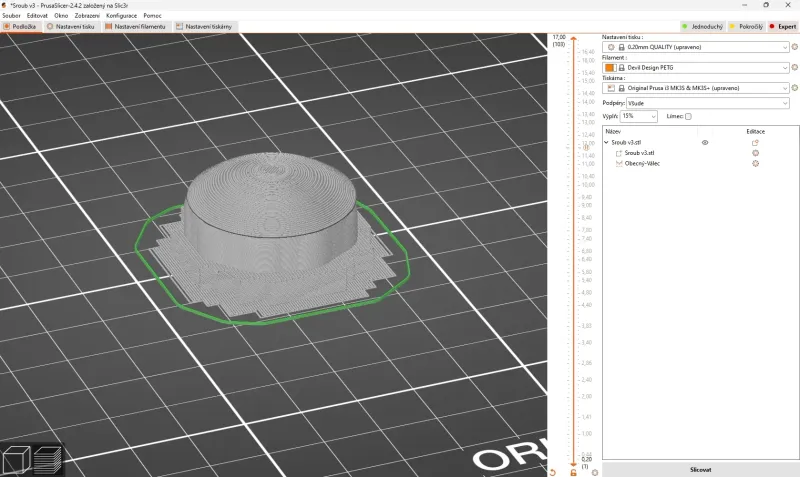Open the Pomoc menu
The height and width of the screenshot is (477, 800).
(153, 16)
